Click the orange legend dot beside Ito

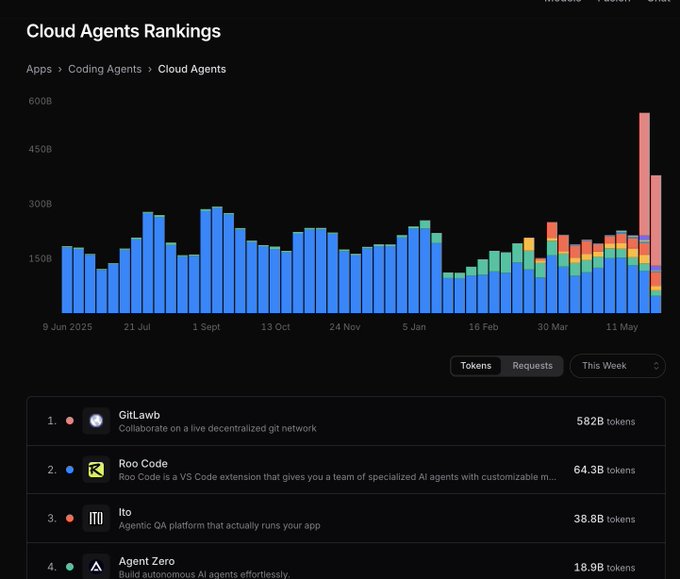[69, 518]
